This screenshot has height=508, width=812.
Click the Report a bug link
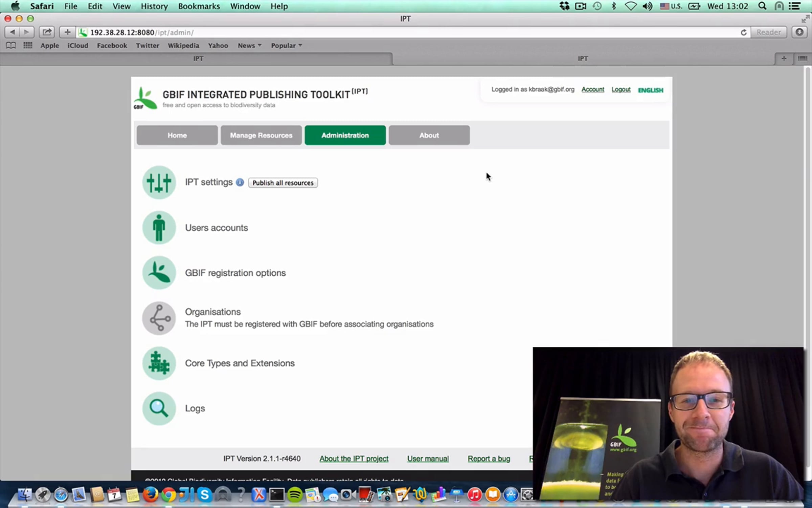point(489,459)
